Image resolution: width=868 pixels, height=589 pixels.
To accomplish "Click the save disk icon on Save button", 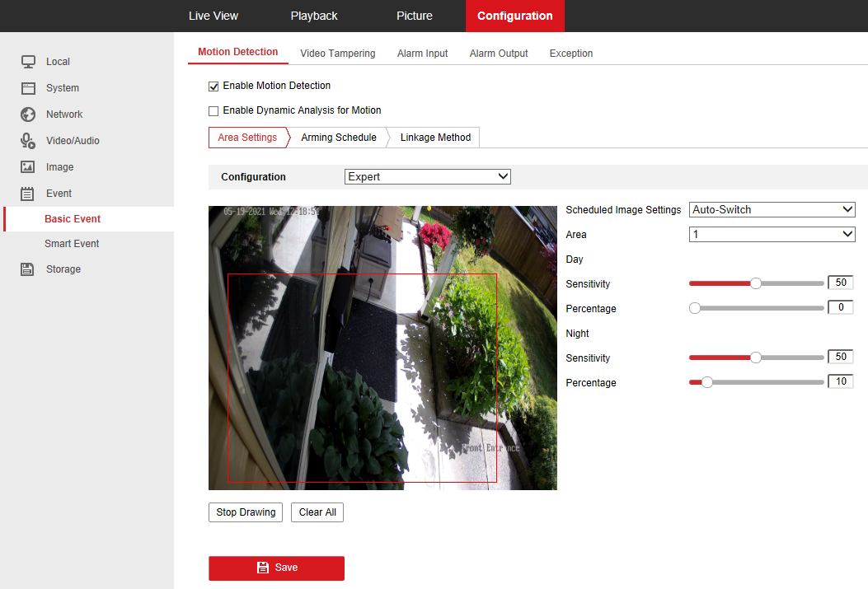I will pos(262,568).
